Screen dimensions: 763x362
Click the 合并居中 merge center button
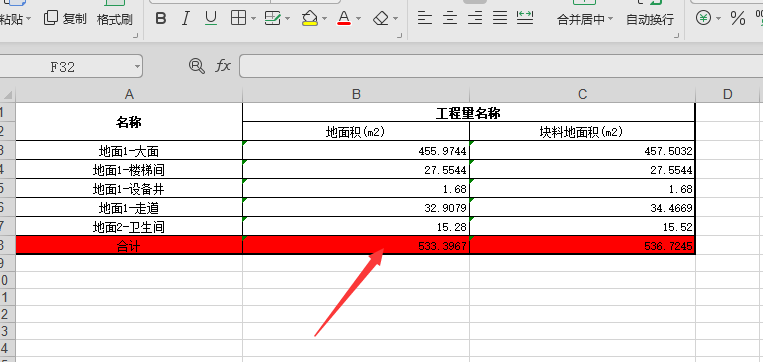[581, 19]
